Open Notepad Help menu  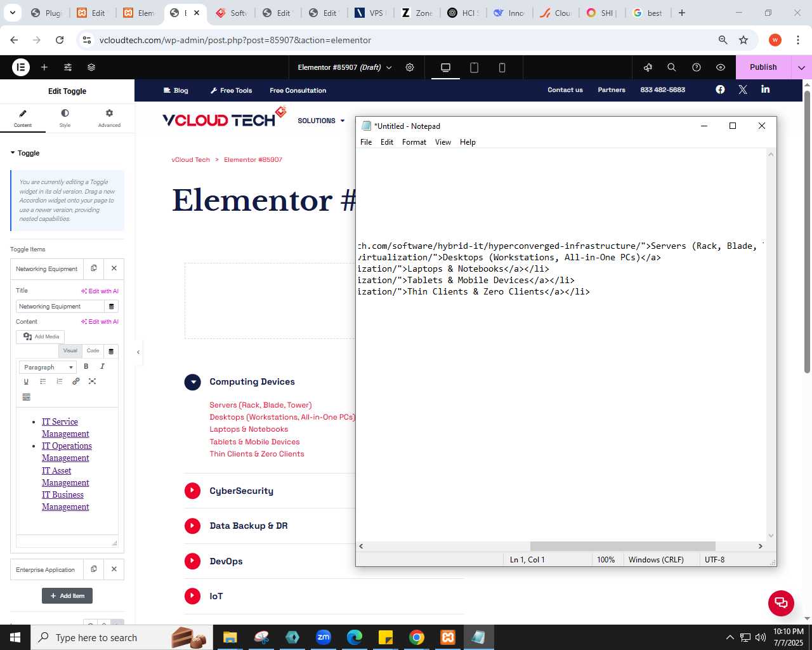click(x=468, y=142)
